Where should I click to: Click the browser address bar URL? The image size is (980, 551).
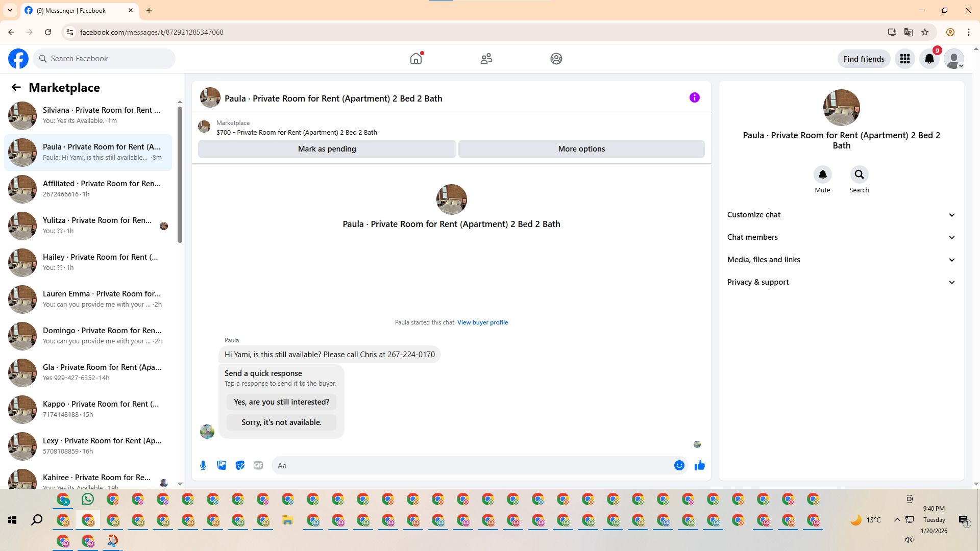[152, 32]
